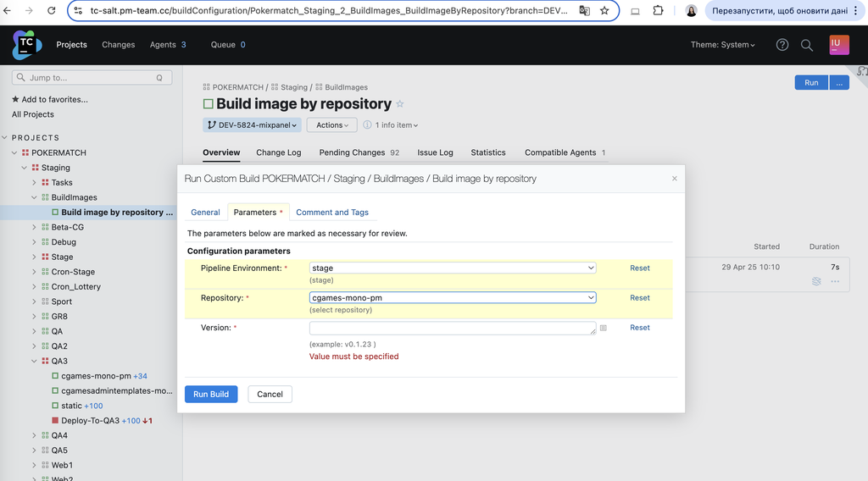Favorite the build configuration with star icon
This screenshot has width=868, height=481.
400,104
